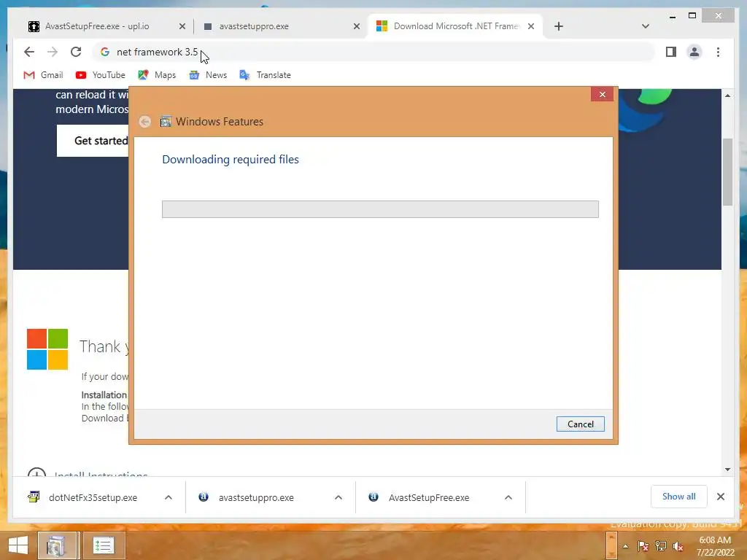
Task: Open Translate bookmark
Action: coord(265,75)
